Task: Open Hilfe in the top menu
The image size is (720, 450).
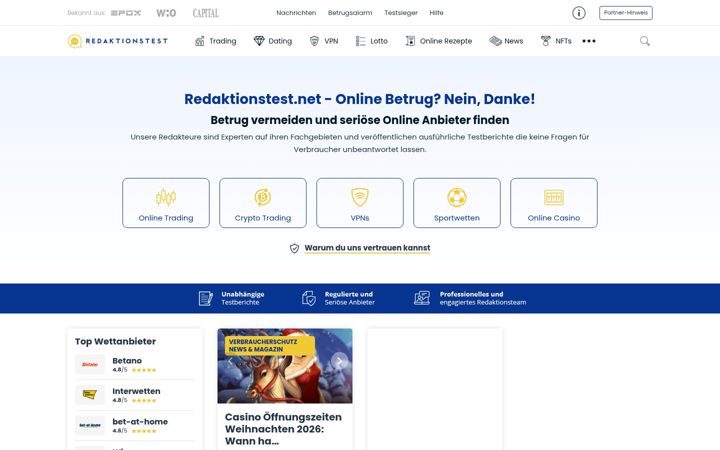Action: click(436, 13)
